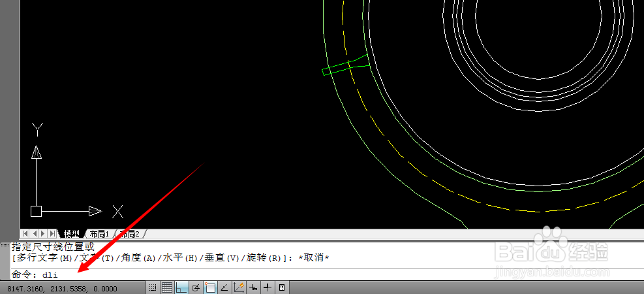The image size is (644, 294).
Task: Toggle Polar Tracking in status bar
Action: tap(196, 287)
